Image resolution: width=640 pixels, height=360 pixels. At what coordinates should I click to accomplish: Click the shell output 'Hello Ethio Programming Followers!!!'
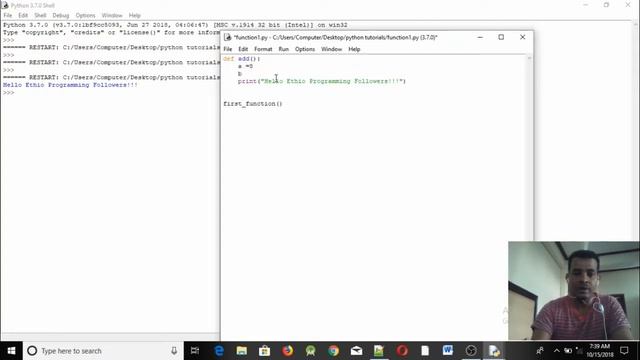point(70,85)
